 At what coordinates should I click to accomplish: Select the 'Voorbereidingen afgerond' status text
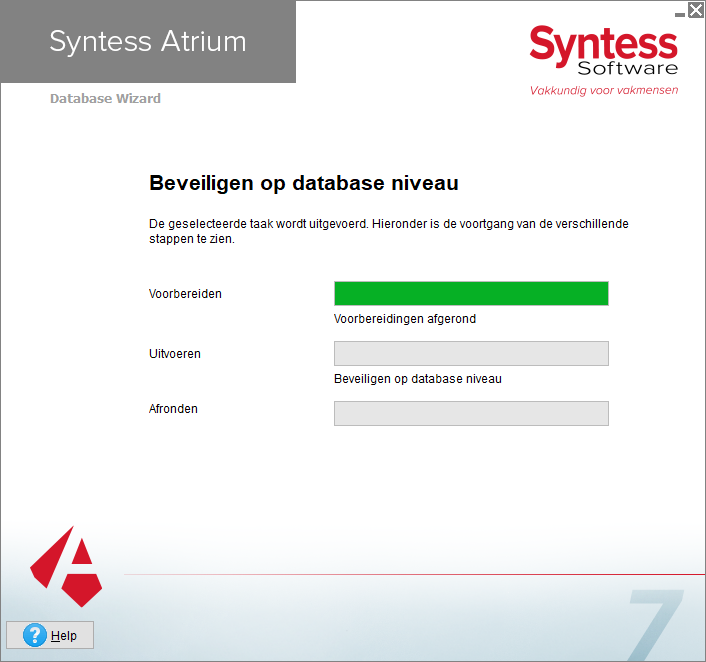[x=405, y=319]
